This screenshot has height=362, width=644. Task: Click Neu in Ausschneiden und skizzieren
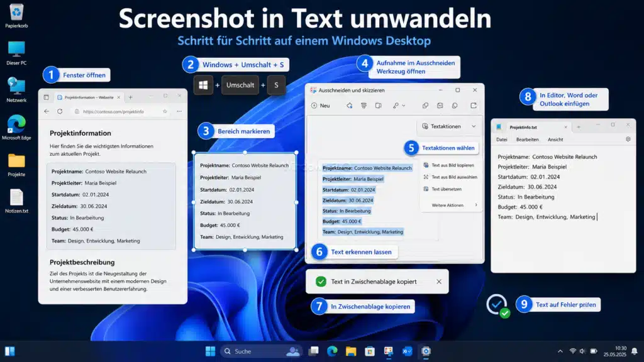[x=320, y=106]
